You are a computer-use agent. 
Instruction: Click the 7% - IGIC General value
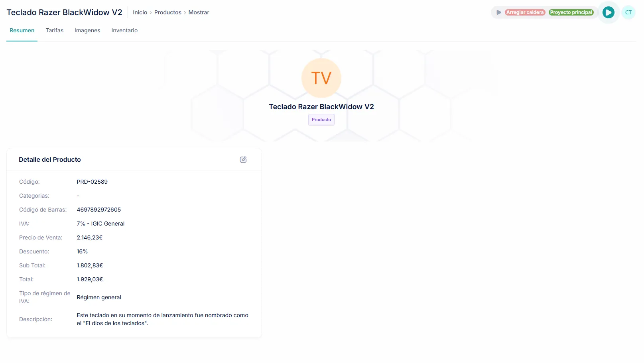click(100, 224)
